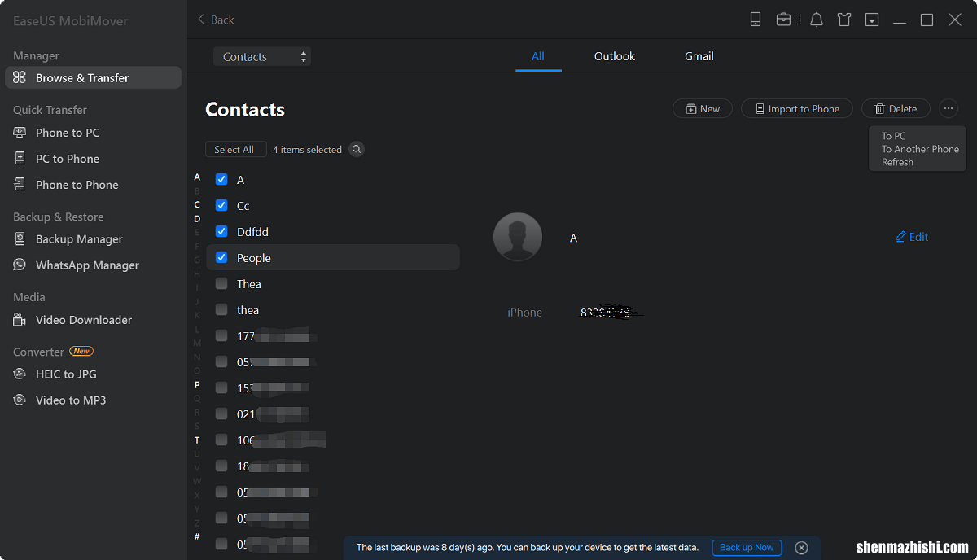Jump to # in alphabet index
This screenshot has width=977, height=560.
click(197, 537)
